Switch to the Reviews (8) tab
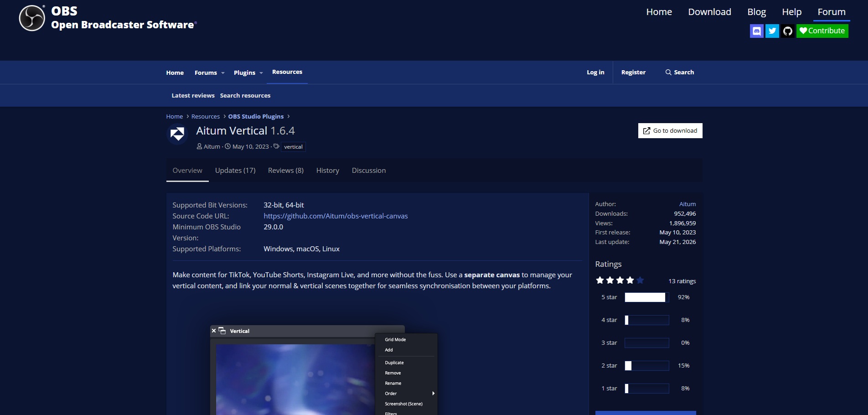 tap(286, 170)
